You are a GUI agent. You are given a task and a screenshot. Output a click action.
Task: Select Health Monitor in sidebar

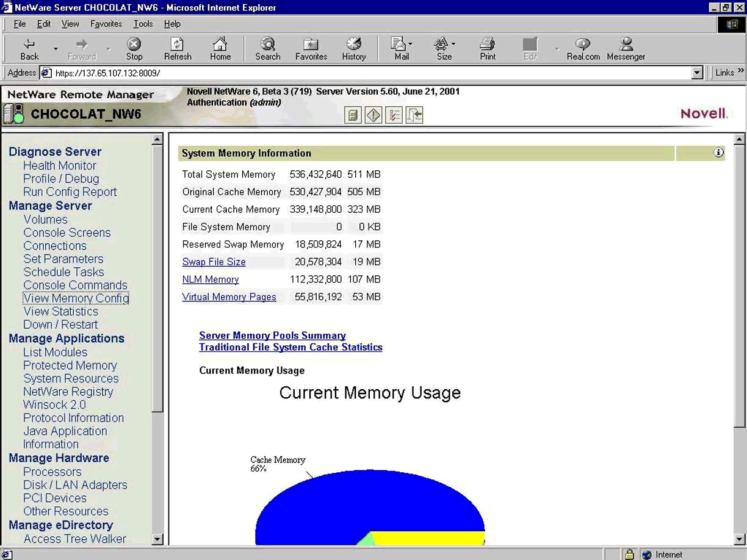60,165
